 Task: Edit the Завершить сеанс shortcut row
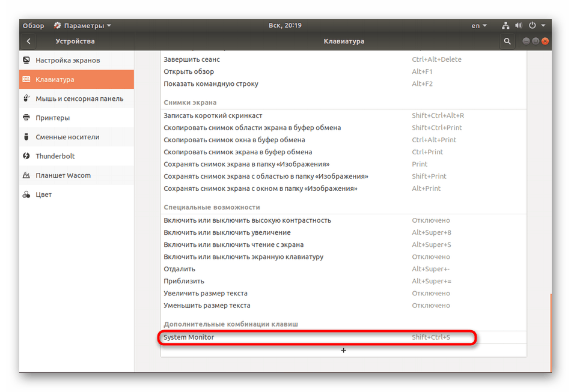pos(343,59)
